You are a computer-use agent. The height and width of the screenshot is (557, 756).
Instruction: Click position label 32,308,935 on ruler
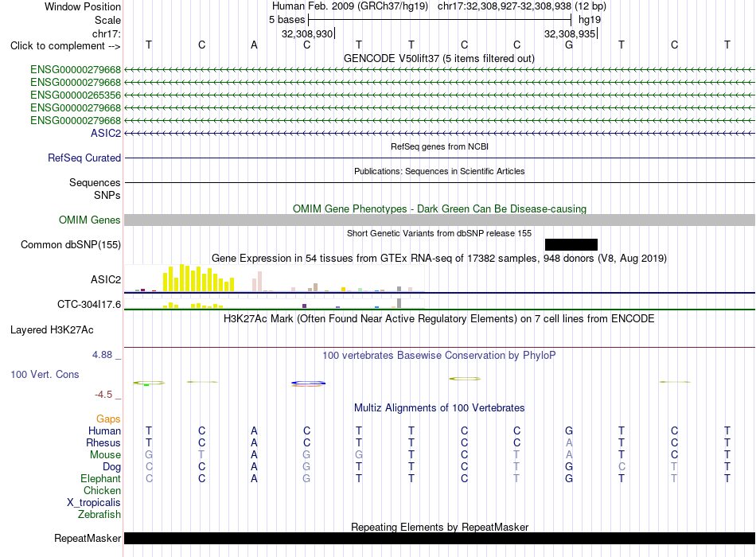pos(570,33)
